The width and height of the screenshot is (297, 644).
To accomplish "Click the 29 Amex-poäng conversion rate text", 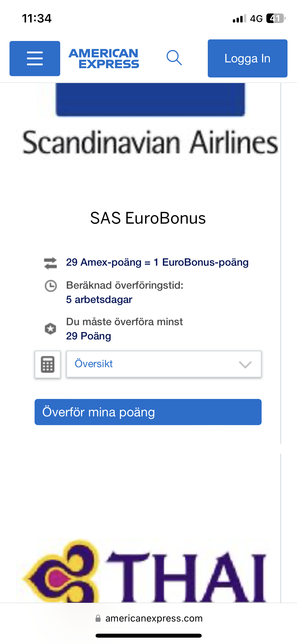I will pos(157,262).
